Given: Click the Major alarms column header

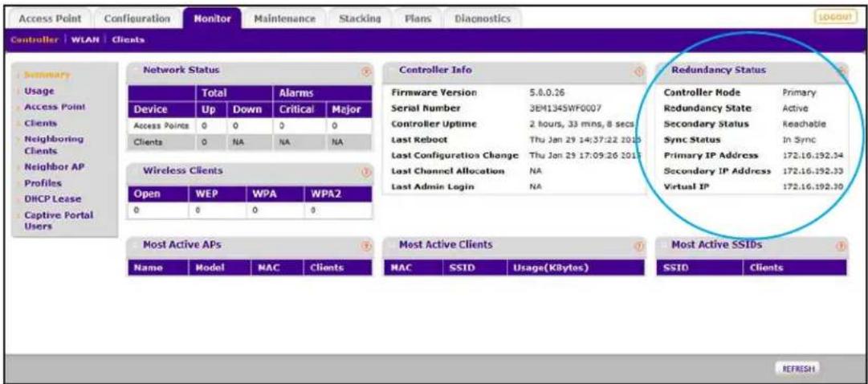Looking at the screenshot, I should coord(347,110).
